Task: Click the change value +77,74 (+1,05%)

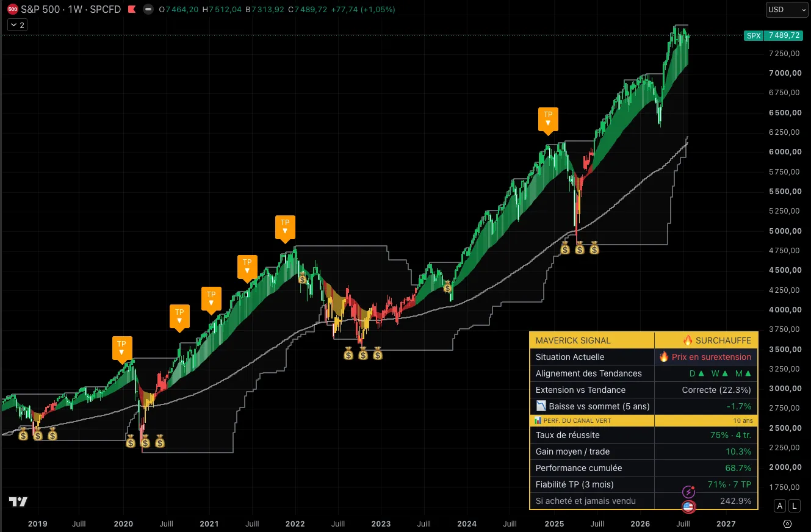Action: tap(362, 9)
